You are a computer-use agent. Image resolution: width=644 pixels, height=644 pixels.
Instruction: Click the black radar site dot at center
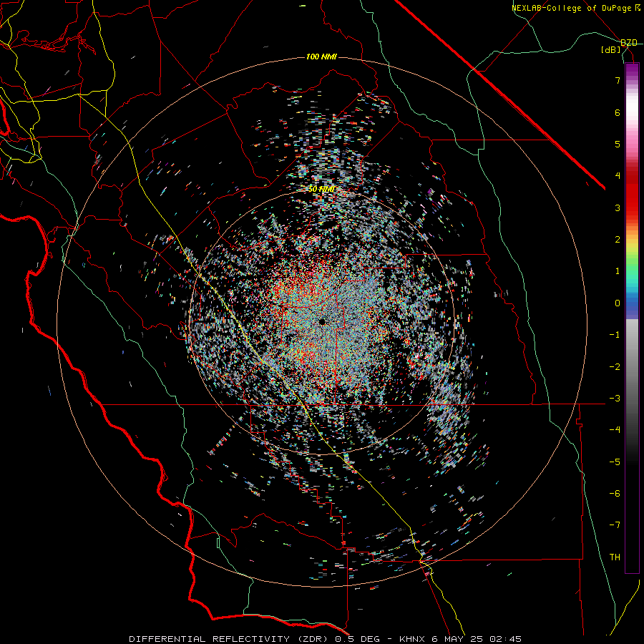[322, 321]
